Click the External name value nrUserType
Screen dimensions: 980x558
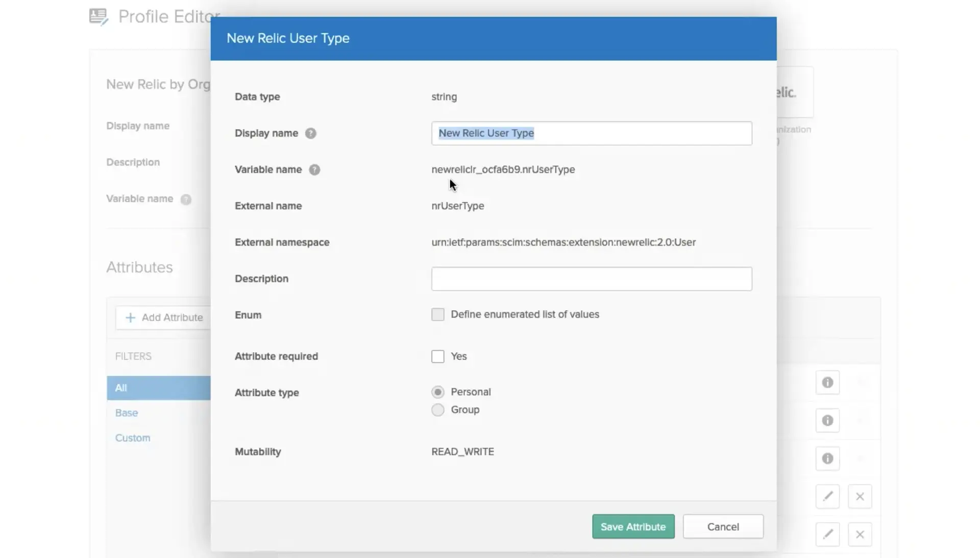point(457,206)
